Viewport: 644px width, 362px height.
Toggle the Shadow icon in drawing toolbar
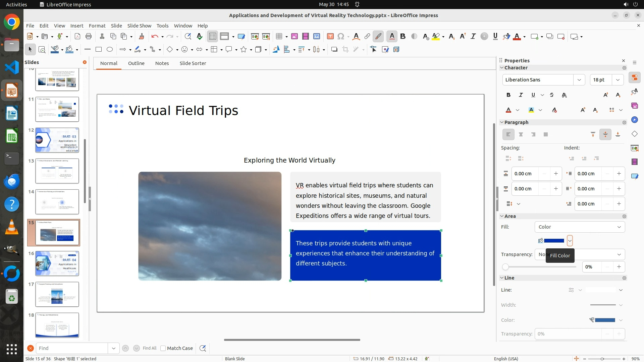click(x=334, y=50)
